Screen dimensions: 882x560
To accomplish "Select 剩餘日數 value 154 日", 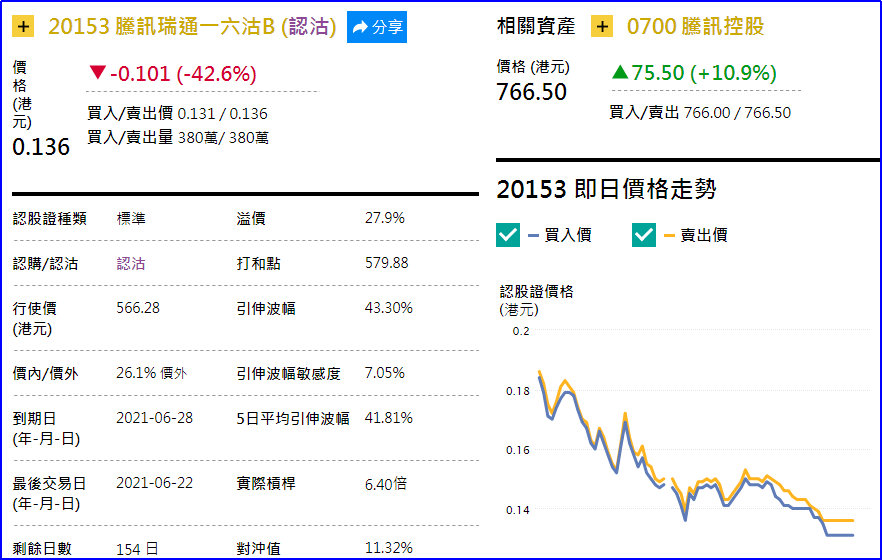I will [137, 549].
